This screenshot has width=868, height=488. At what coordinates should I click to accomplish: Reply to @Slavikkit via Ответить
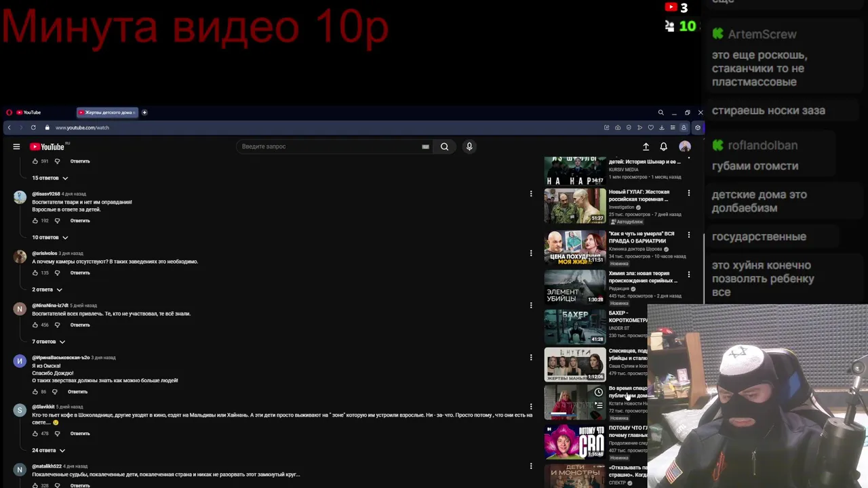tap(80, 433)
